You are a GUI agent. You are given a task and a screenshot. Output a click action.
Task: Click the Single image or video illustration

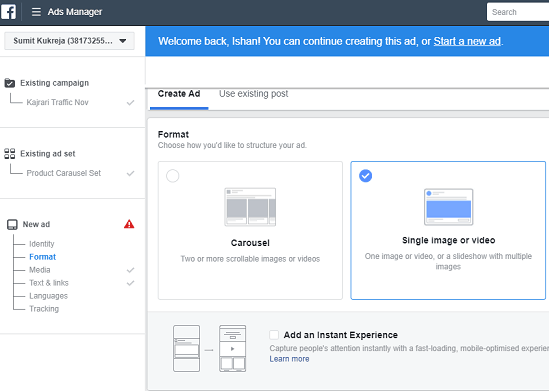pyautogui.click(x=449, y=207)
